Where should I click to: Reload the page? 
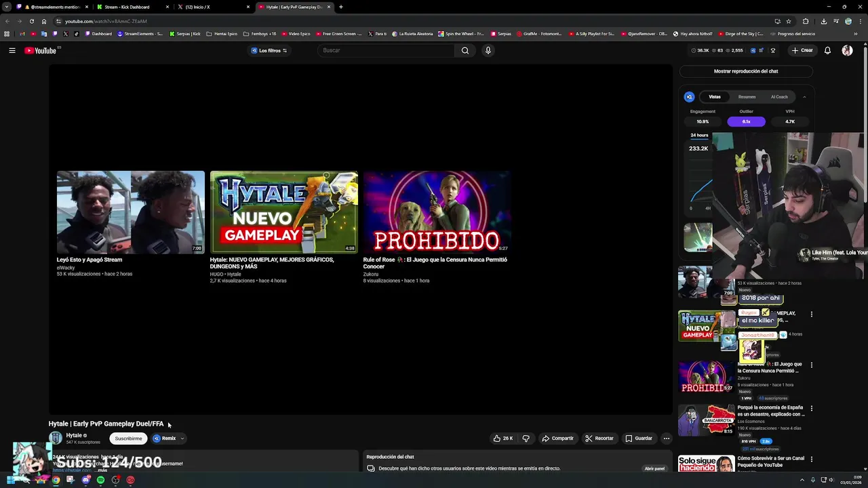(31, 21)
